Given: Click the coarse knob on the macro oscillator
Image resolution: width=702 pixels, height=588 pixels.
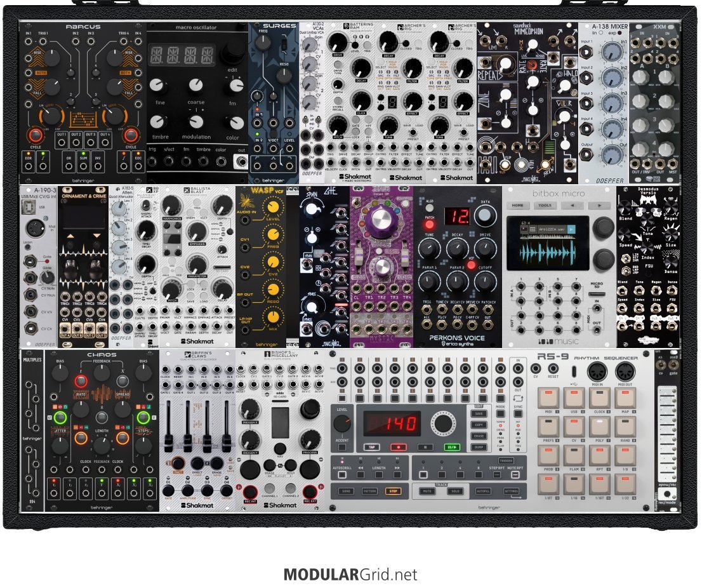Looking at the screenshot, I should [x=195, y=85].
